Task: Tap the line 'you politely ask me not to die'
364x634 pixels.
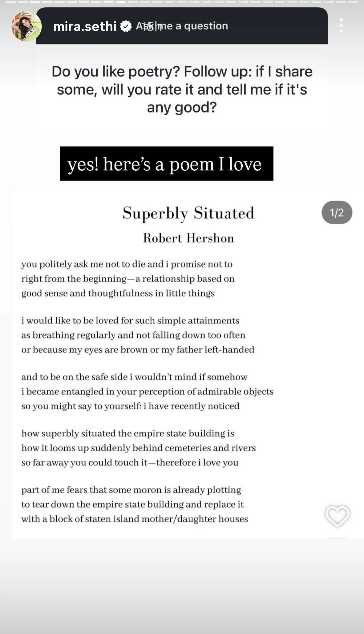Action: click(127, 264)
